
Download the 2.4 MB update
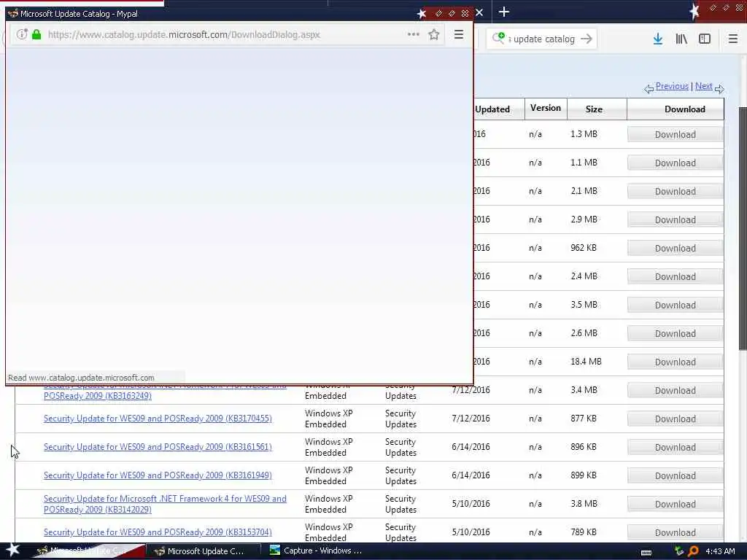coord(675,276)
